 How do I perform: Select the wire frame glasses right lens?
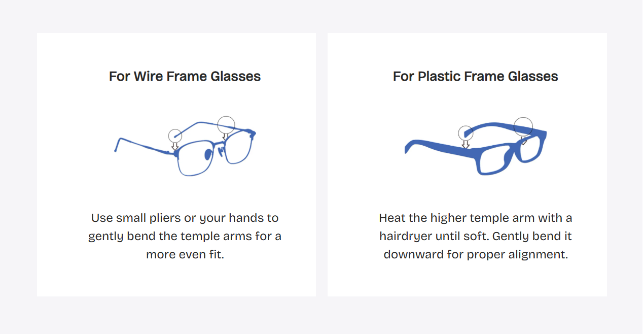coord(238,148)
